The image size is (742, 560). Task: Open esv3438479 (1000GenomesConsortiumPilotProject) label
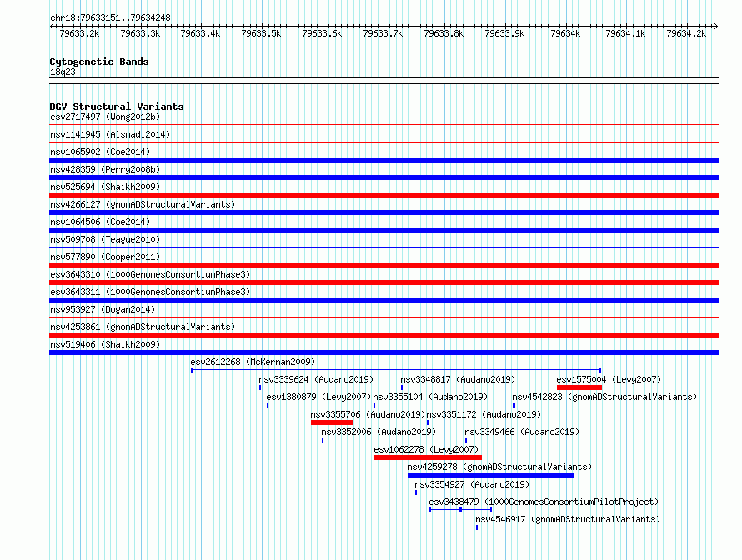(x=544, y=502)
